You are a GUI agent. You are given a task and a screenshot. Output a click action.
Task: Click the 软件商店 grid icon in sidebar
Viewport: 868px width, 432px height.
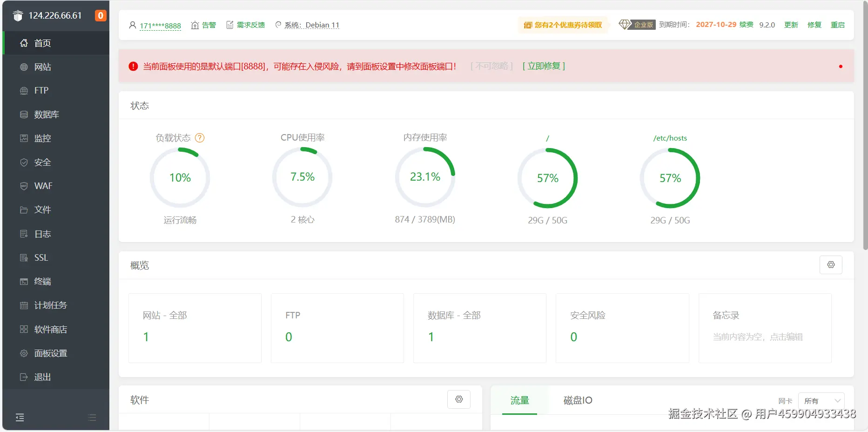24,329
